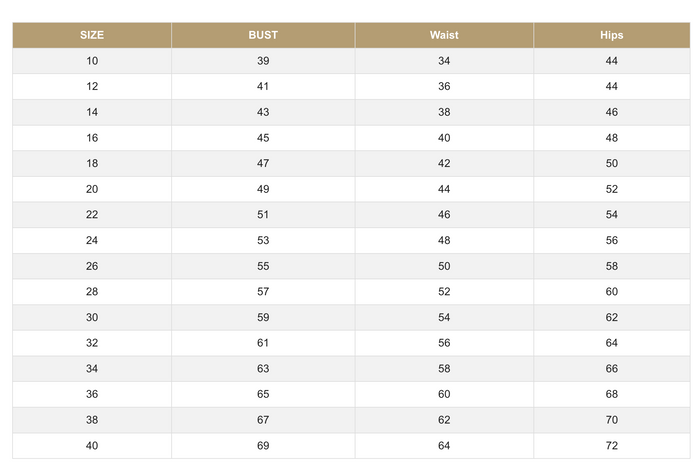The height and width of the screenshot is (469, 700).
Task: Select size 32 cell
Action: click(92, 343)
